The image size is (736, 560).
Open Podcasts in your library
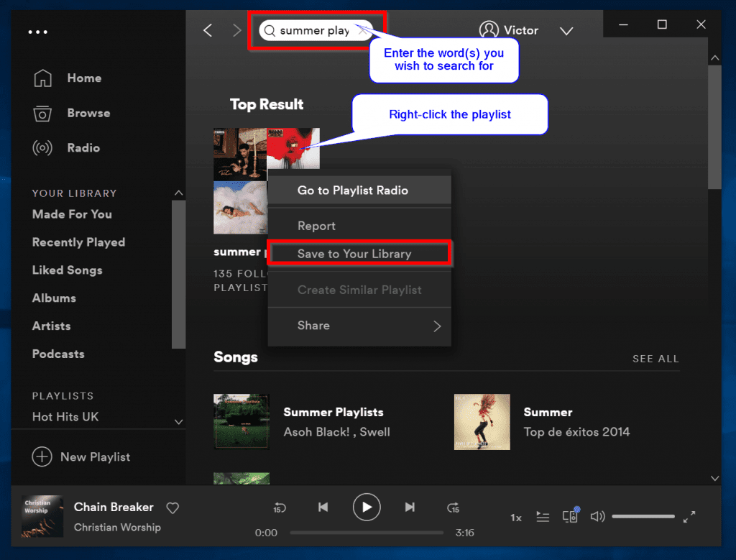[x=58, y=354]
